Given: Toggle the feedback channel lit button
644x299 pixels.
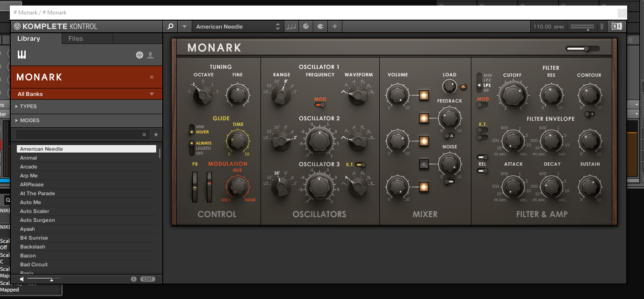Looking at the screenshot, I should [x=424, y=118].
